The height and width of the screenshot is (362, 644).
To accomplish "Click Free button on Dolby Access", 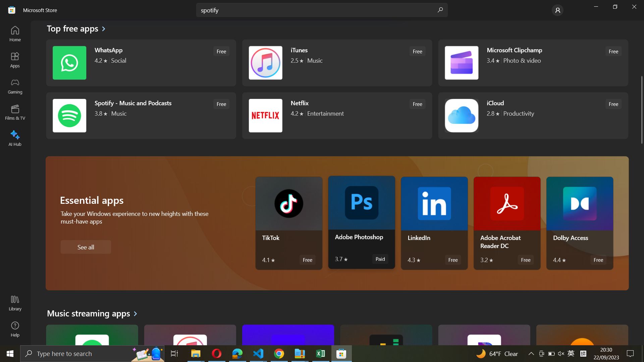I will coord(598,260).
